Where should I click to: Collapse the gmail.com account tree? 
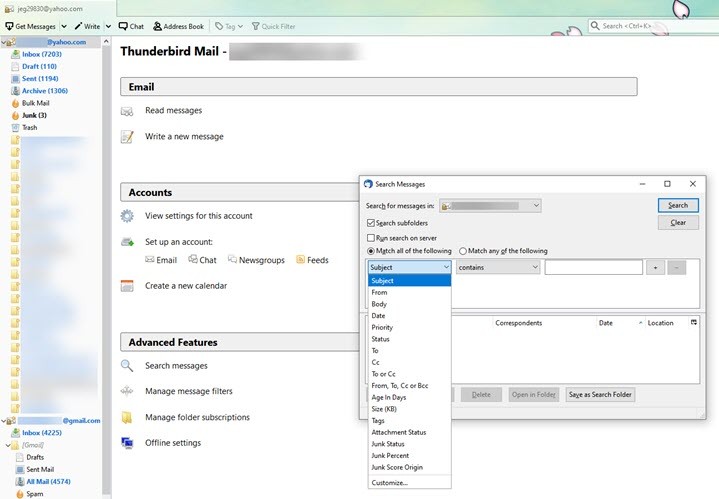click(4, 421)
